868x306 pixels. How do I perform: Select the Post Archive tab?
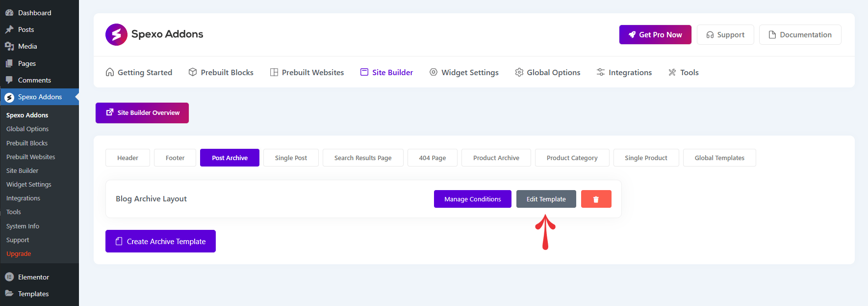point(230,158)
